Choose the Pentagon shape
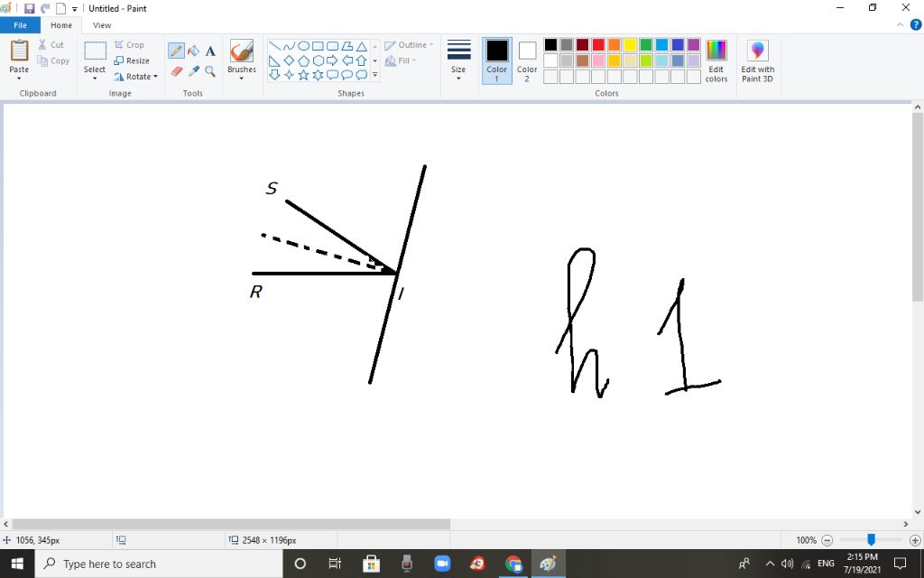924x578 pixels. pos(303,61)
